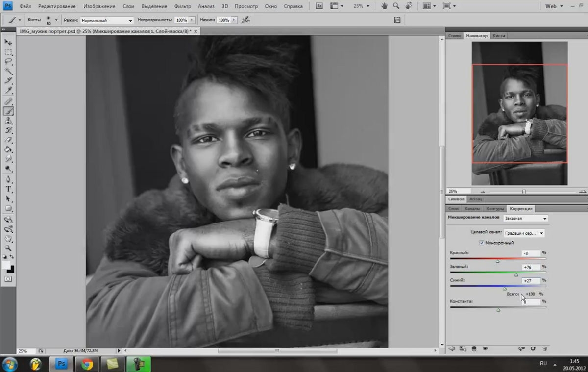Open the Файл menu
588x372 pixels.
pos(26,6)
